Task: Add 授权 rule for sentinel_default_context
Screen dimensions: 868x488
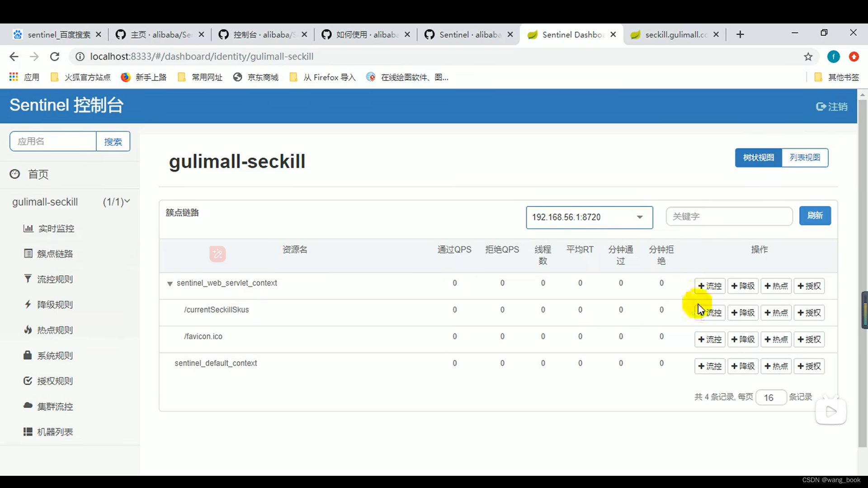Action: coord(809,366)
